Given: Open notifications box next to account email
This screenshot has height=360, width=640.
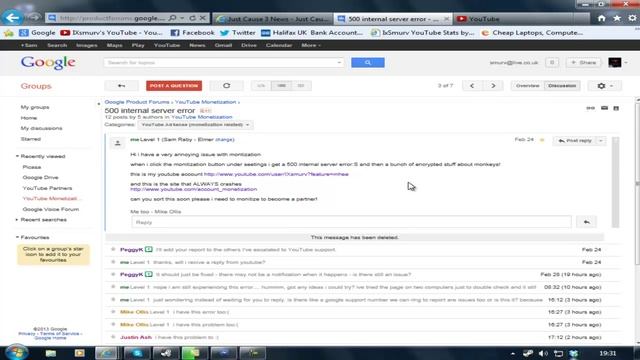Looking at the screenshot, I should tap(552, 62).
